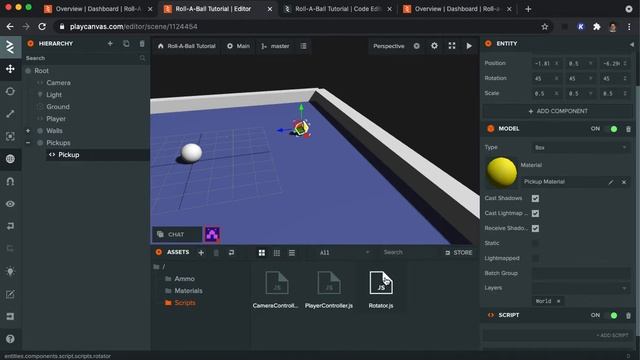Launch the scene with play button
This screenshot has height=360, width=640.
pos(469,46)
